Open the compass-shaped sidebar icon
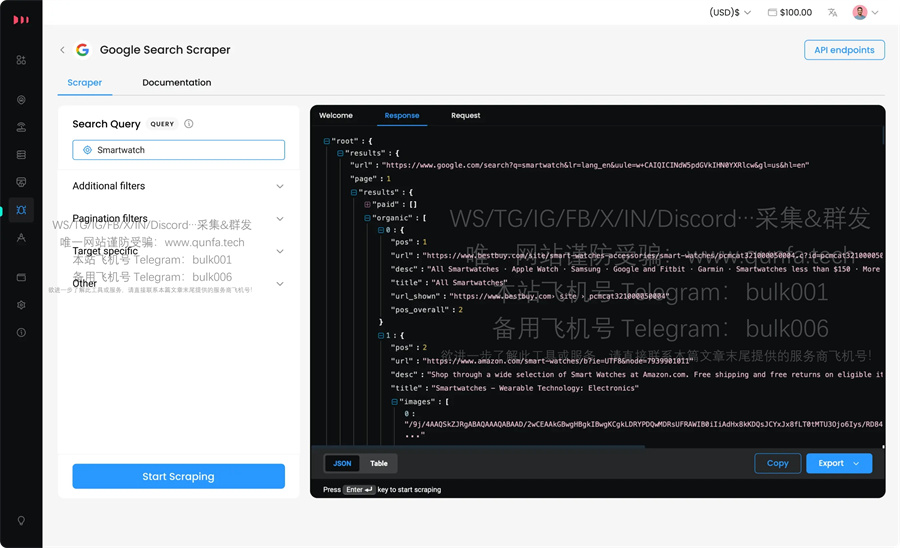This screenshot has width=900, height=548. (21, 238)
